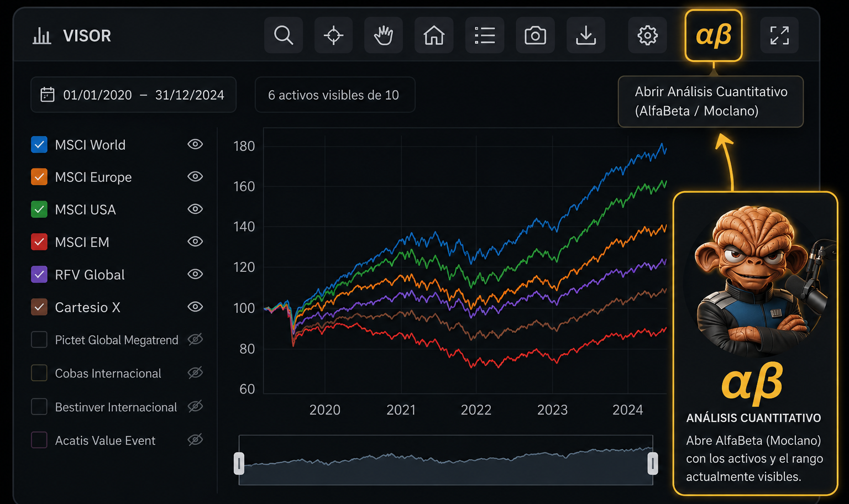Open the date range picker
Viewport: 849px width, 504px height.
133,95
